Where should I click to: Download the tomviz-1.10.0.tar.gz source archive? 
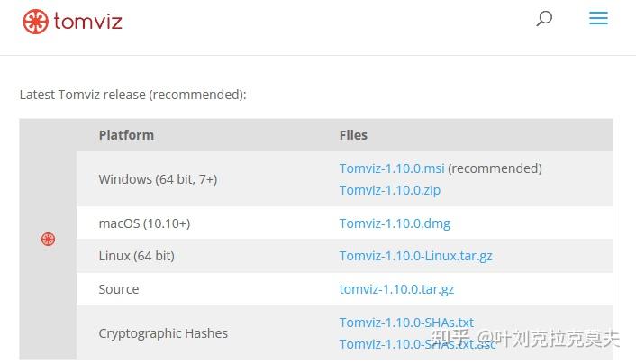pos(396,289)
